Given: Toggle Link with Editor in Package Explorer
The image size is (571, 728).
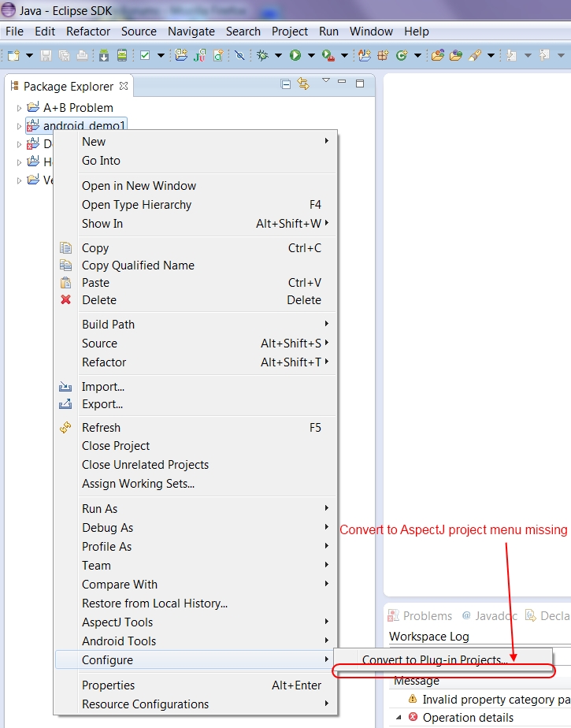Looking at the screenshot, I should [x=303, y=84].
